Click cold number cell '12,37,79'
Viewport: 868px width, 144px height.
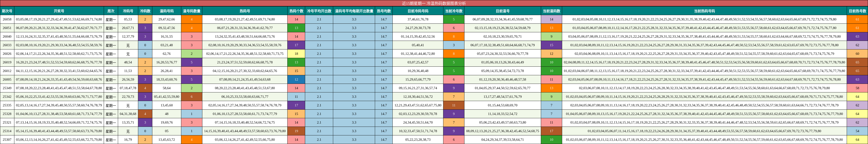click(x=128, y=36)
